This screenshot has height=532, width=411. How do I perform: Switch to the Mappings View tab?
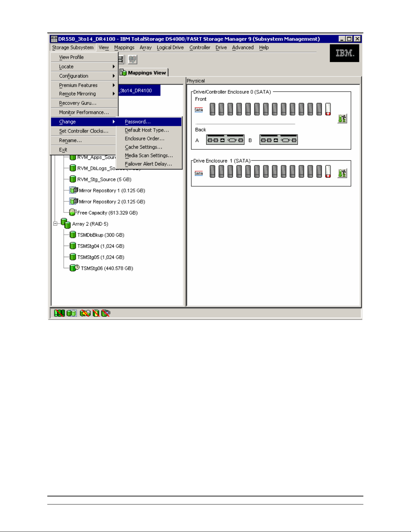(x=144, y=73)
